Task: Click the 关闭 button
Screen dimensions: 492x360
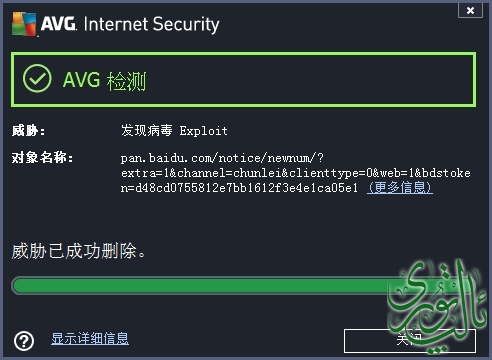Action: pyautogui.click(x=410, y=341)
